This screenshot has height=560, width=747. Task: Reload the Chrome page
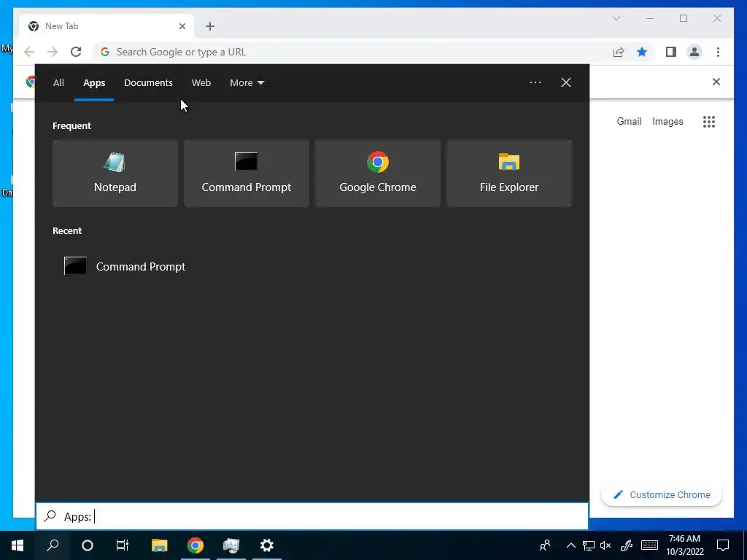76,52
